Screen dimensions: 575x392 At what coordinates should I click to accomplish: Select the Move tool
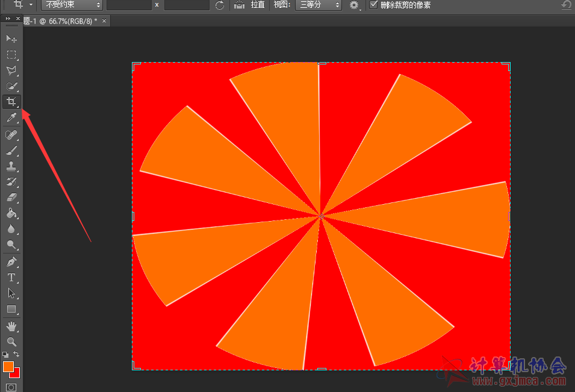(11, 39)
